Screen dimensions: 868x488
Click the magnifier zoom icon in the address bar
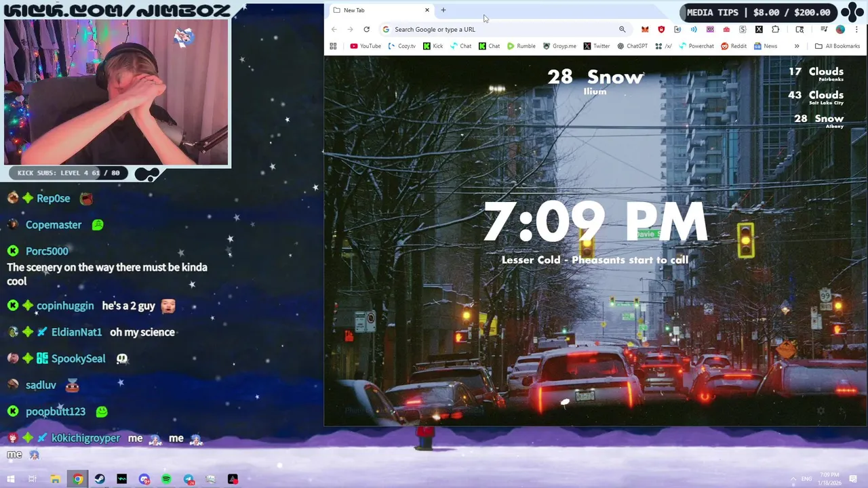point(622,29)
